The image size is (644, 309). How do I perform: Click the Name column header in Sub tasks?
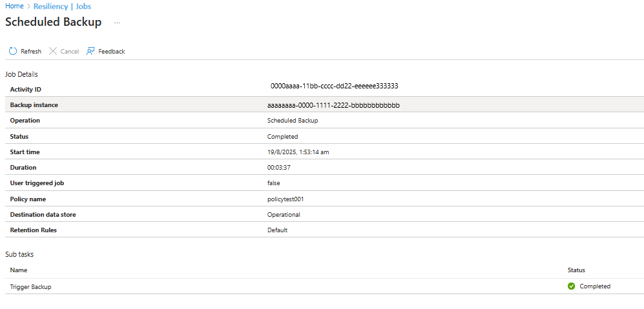point(19,270)
